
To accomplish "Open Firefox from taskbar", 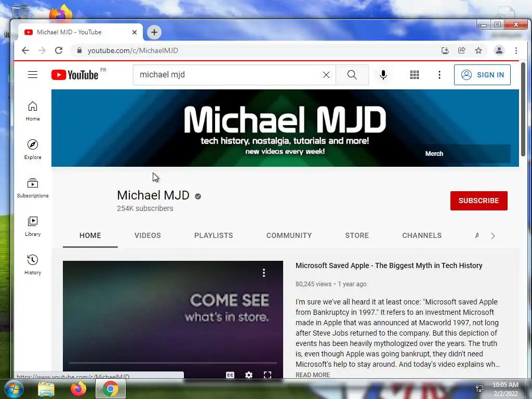I will [78, 389].
